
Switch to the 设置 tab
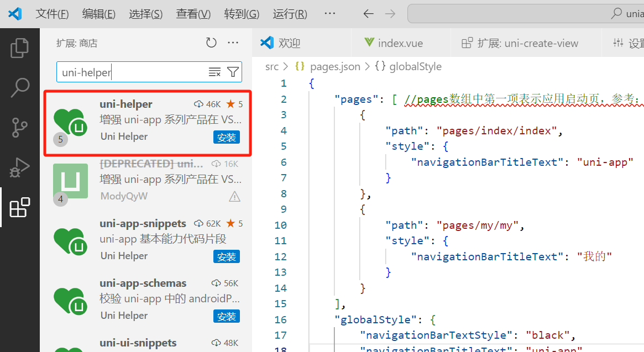pyautogui.click(x=622, y=43)
